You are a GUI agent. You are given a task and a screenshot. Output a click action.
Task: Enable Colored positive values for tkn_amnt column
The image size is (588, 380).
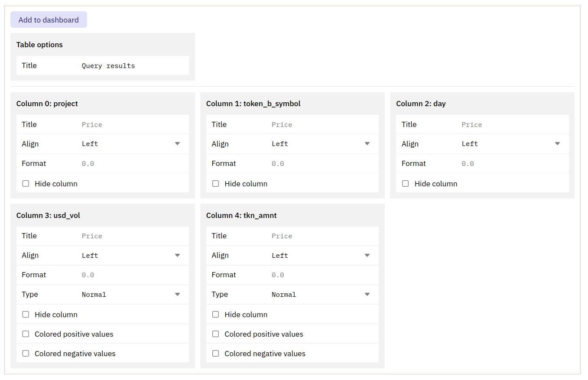coord(215,333)
